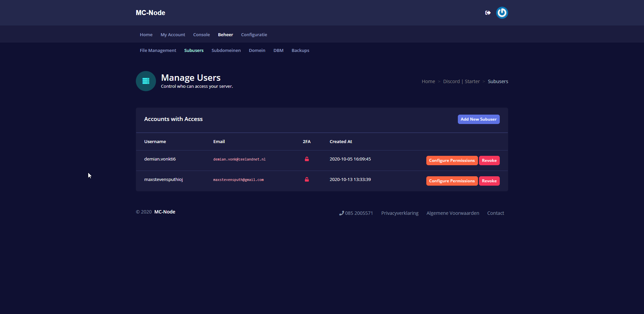Screen dimensions: 644x314
Task: Open the Beheer menu item
Action: point(225,35)
